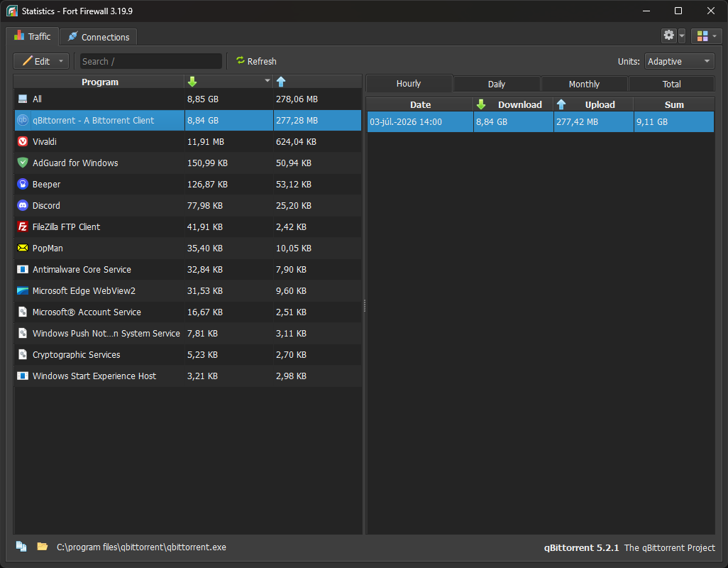
Task: Click the Microsoft® Account Service row name
Action: click(87, 312)
